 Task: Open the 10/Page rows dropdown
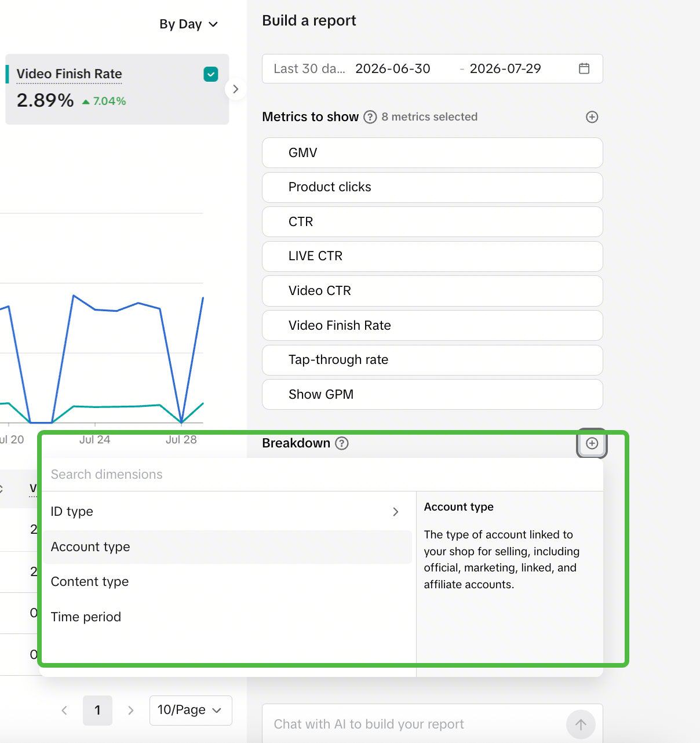(x=191, y=710)
